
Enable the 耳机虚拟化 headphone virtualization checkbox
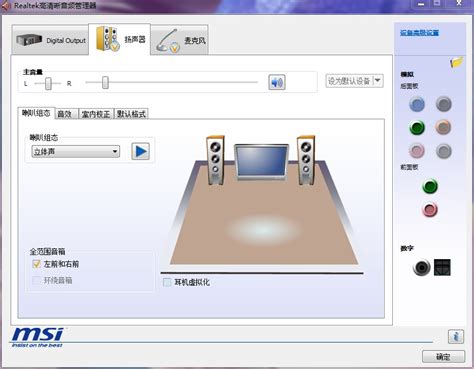pyautogui.click(x=167, y=282)
